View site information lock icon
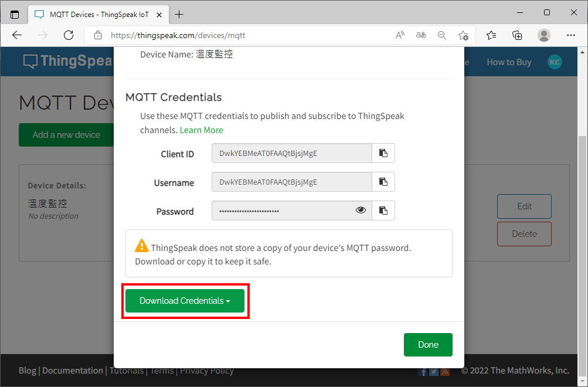The width and height of the screenshot is (588, 387). 98,35
